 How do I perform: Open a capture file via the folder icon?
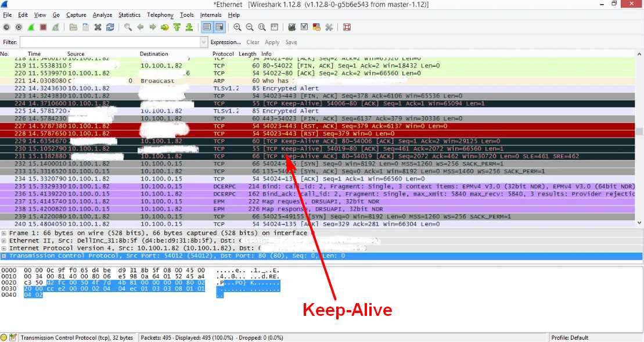click(x=73, y=27)
